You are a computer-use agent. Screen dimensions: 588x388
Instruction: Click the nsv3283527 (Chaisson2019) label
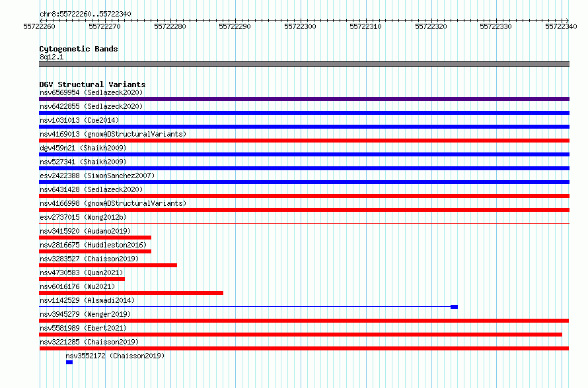[89, 259]
